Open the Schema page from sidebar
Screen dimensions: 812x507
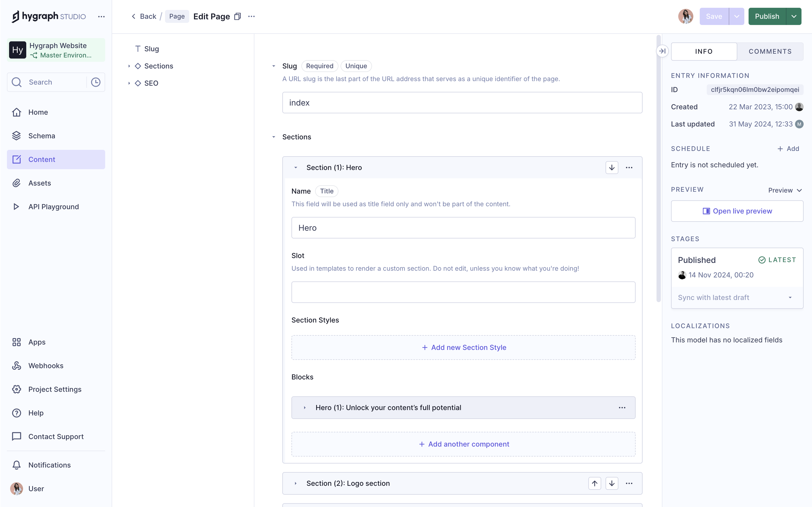tap(42, 136)
